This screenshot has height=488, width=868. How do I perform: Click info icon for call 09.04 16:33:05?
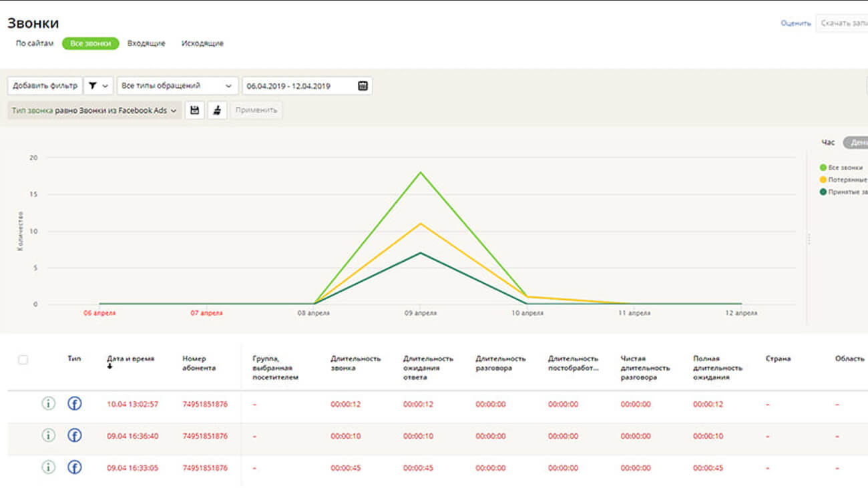click(48, 468)
